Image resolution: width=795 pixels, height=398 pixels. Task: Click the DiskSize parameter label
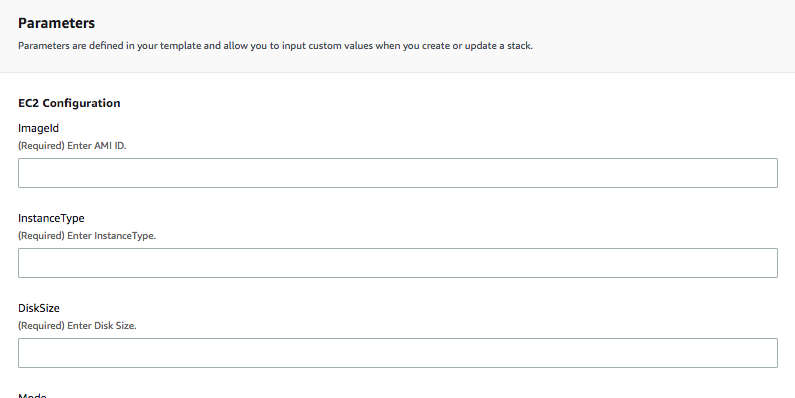click(39, 308)
